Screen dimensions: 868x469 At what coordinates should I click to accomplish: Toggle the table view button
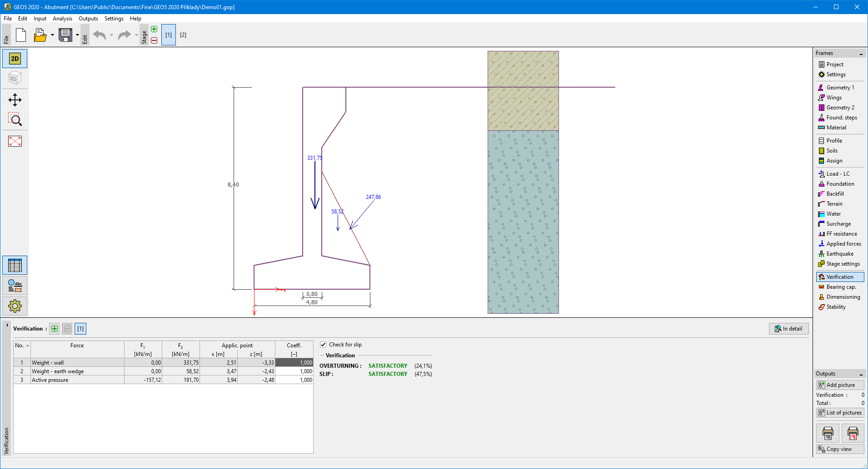tap(15, 265)
